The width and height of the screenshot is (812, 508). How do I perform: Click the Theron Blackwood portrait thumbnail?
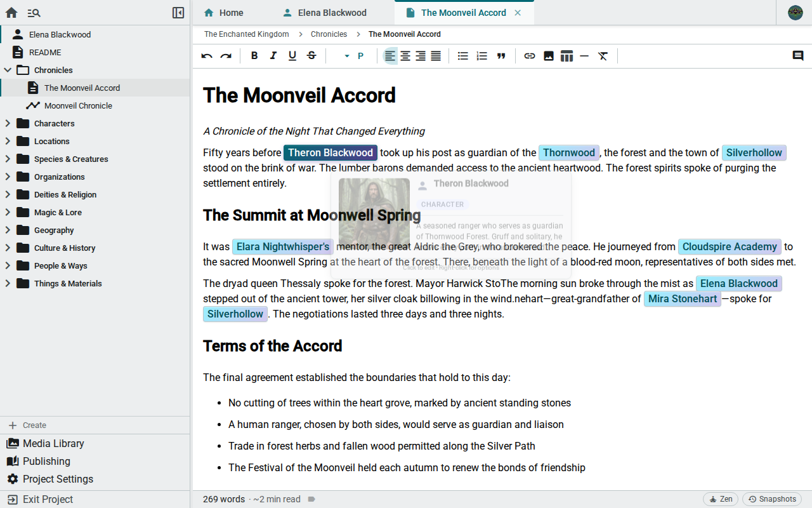374,213
